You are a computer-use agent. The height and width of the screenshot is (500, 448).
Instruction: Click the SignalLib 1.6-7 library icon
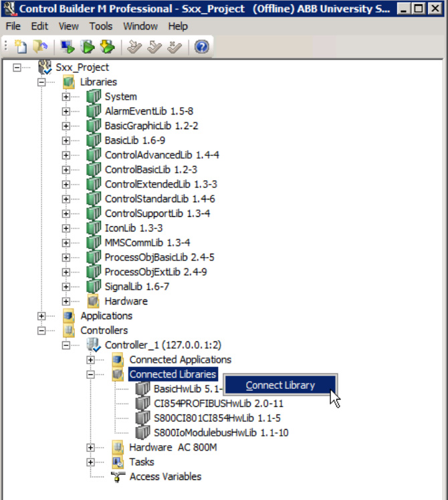pos(94,286)
